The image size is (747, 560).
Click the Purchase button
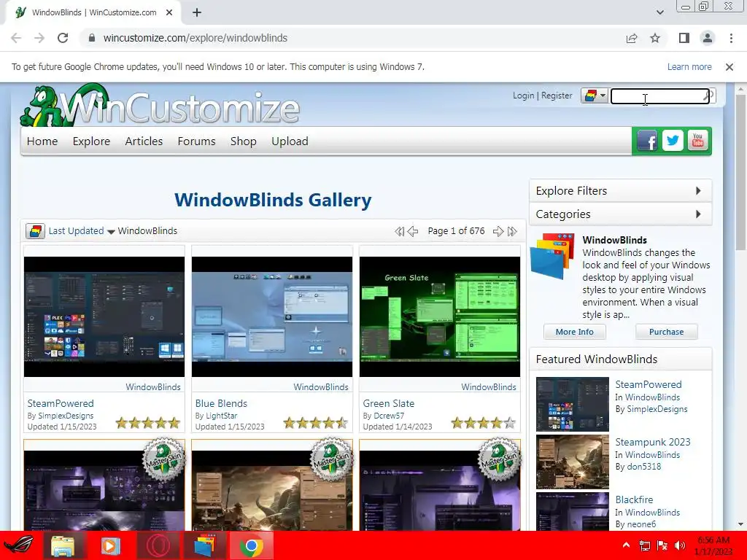point(667,332)
